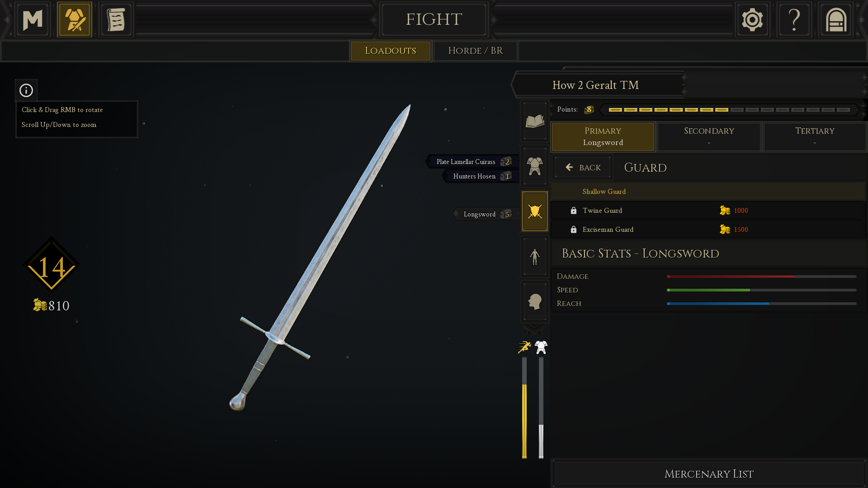Select the armor chestplate category icon
Viewport: 868px width, 488px height.
click(x=535, y=166)
